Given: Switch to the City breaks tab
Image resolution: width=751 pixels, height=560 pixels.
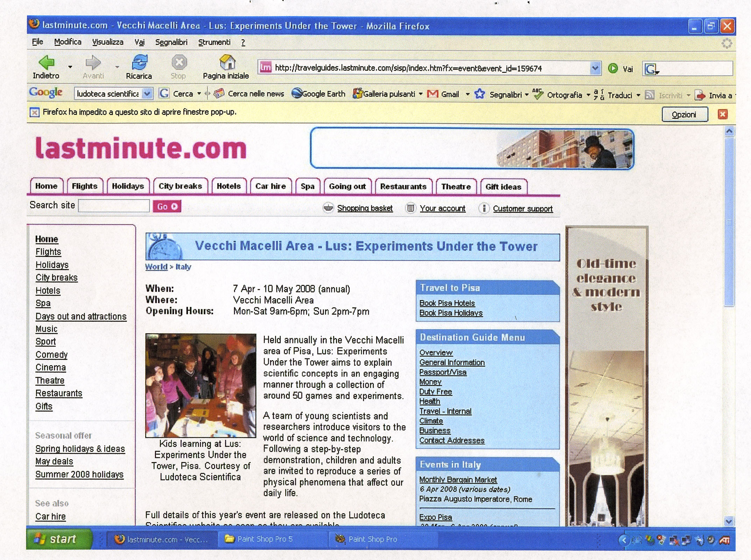Looking at the screenshot, I should (180, 186).
